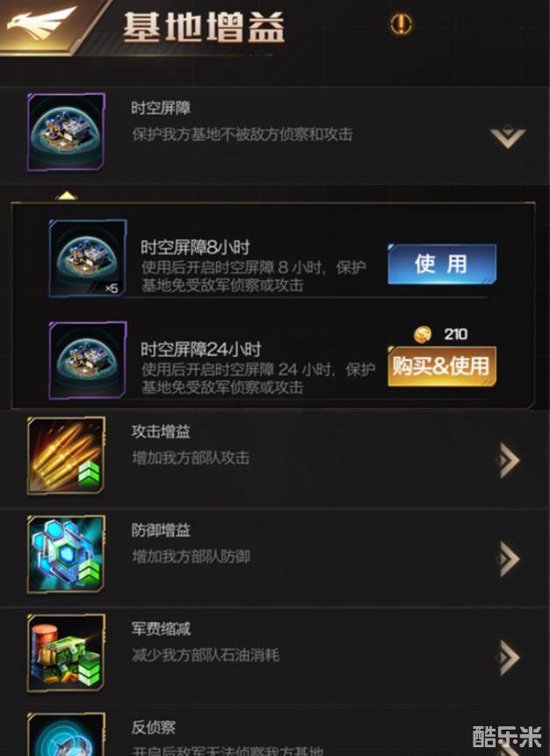550x756 pixels.
Task: Click the 基地增益 page title
Action: pyautogui.click(x=204, y=27)
